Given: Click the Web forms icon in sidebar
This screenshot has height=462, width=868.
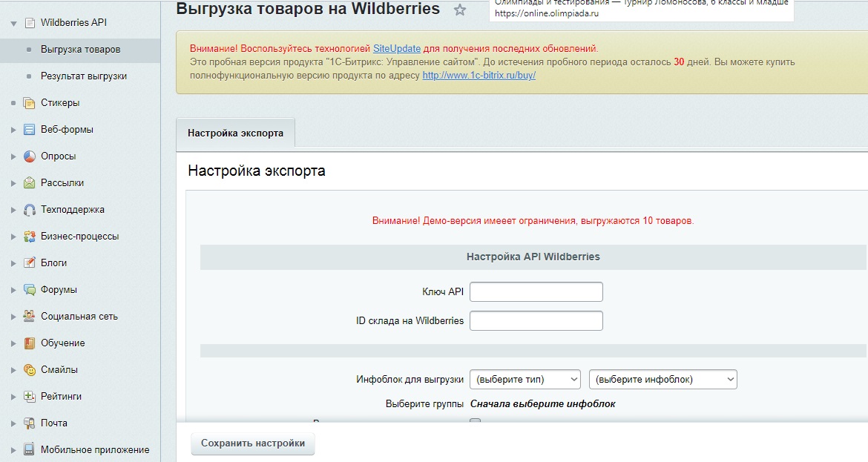Looking at the screenshot, I should coord(30,130).
